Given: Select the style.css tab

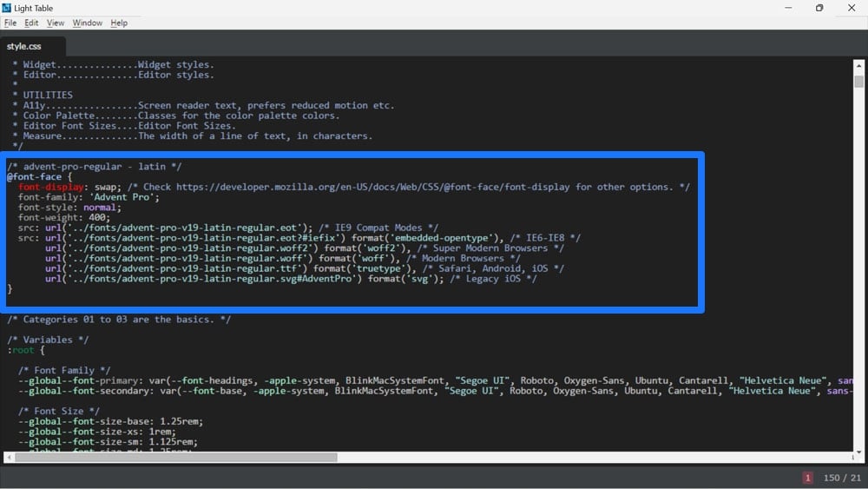Looking at the screenshot, I should 24,46.
